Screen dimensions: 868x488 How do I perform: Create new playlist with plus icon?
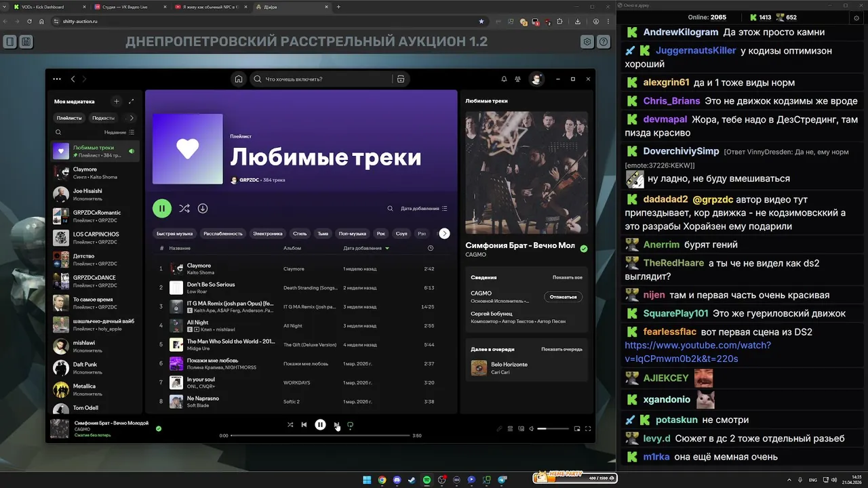point(116,102)
